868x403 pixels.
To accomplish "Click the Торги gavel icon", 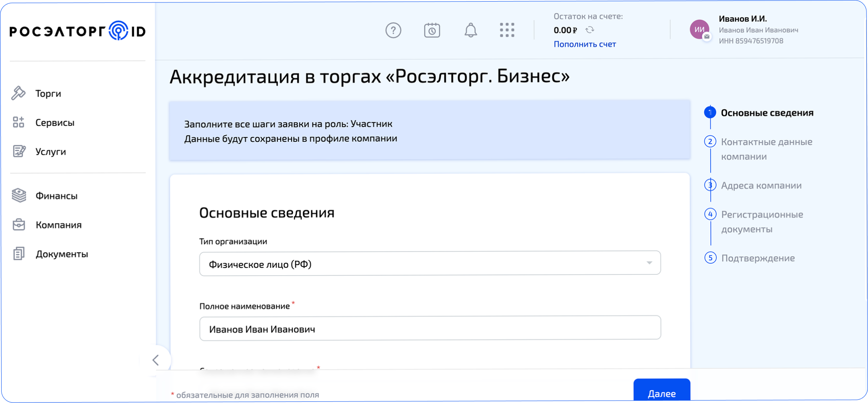I will point(19,93).
